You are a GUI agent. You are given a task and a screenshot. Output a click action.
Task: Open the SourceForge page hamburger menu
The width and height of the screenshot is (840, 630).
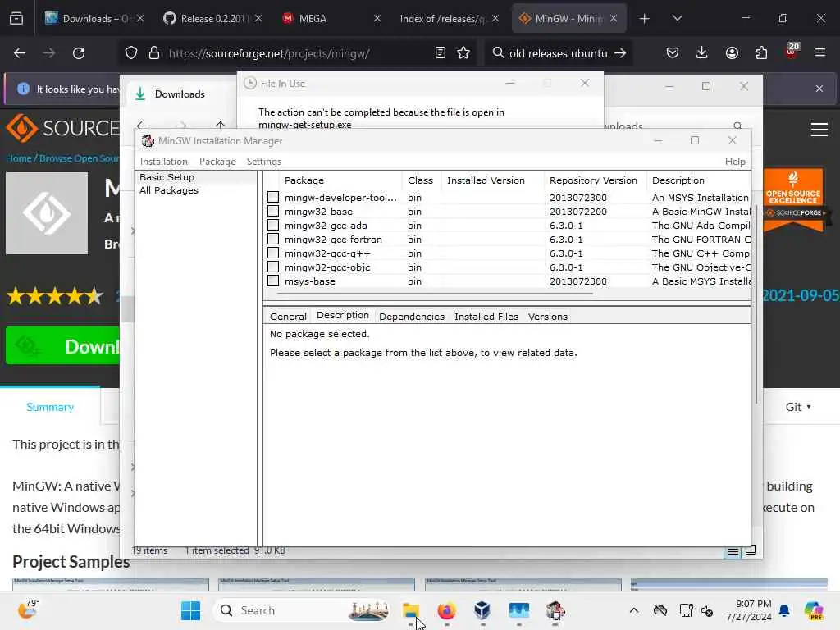coord(819,129)
